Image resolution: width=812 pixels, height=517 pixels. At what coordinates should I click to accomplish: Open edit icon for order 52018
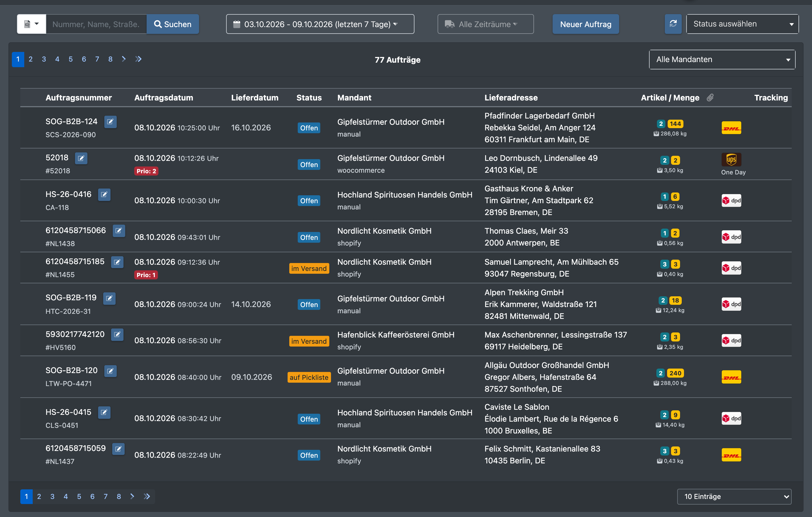click(81, 158)
